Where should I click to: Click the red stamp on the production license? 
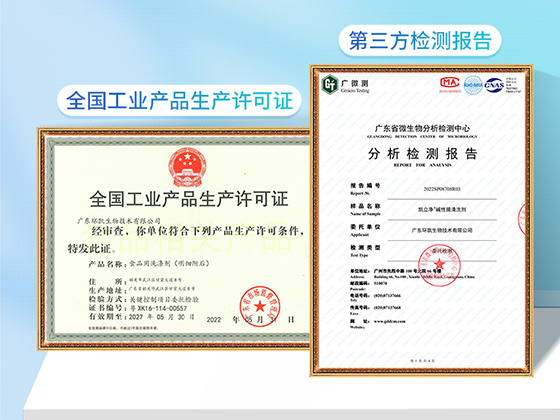tap(260, 306)
